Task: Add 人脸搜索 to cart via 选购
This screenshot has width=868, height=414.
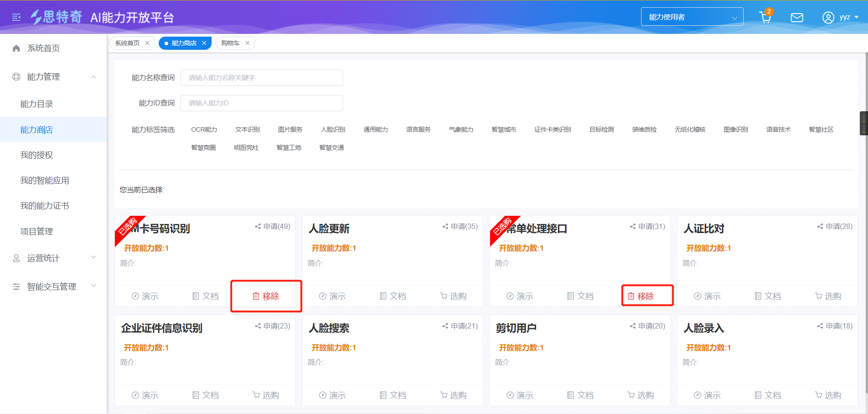Action: (x=453, y=395)
